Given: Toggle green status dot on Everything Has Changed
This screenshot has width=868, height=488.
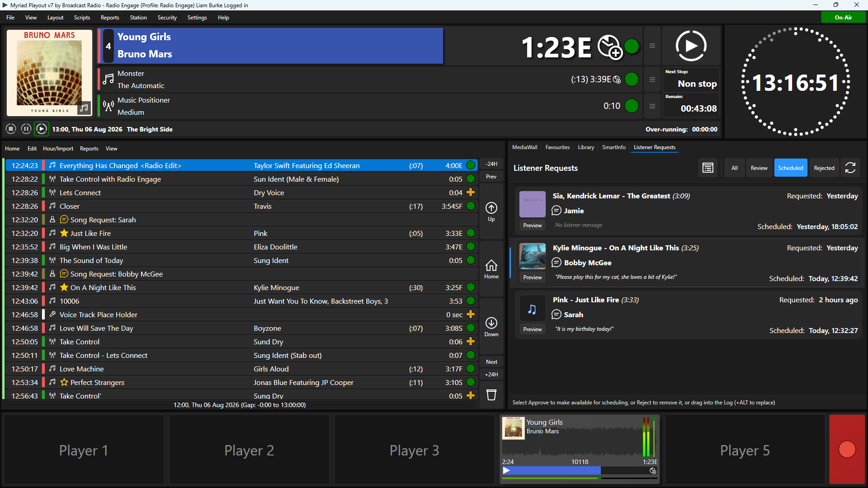Looking at the screenshot, I should 471,165.
